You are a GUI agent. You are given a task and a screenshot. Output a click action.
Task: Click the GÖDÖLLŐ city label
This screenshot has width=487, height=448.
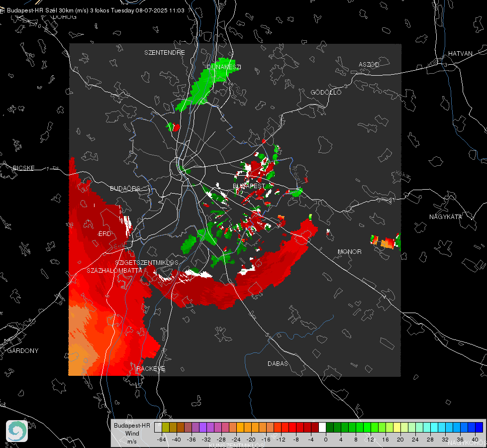pyautogui.click(x=326, y=92)
